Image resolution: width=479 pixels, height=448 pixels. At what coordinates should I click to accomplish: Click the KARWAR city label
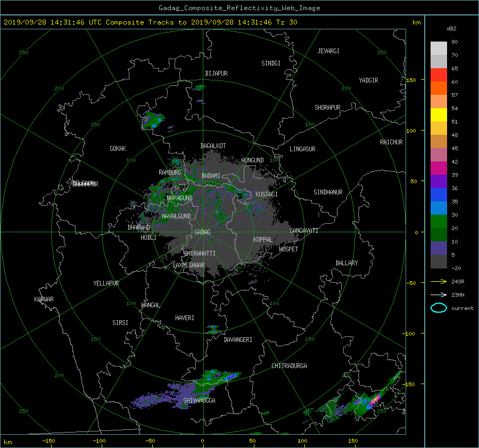click(44, 299)
